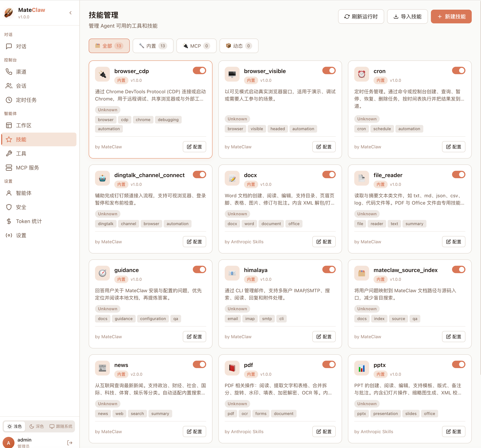The height and width of the screenshot is (448, 481).
Task: Open Token 统计 via dollar icon
Action: pos(9,221)
